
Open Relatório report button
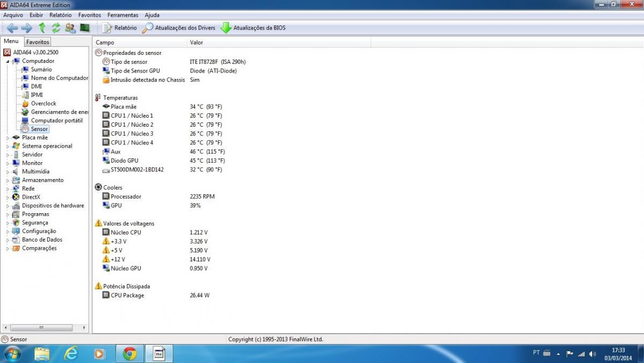point(119,28)
